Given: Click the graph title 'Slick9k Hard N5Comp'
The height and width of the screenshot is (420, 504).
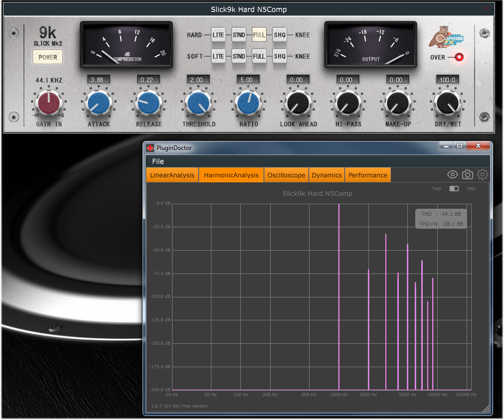Looking at the screenshot, I should pos(317,193).
